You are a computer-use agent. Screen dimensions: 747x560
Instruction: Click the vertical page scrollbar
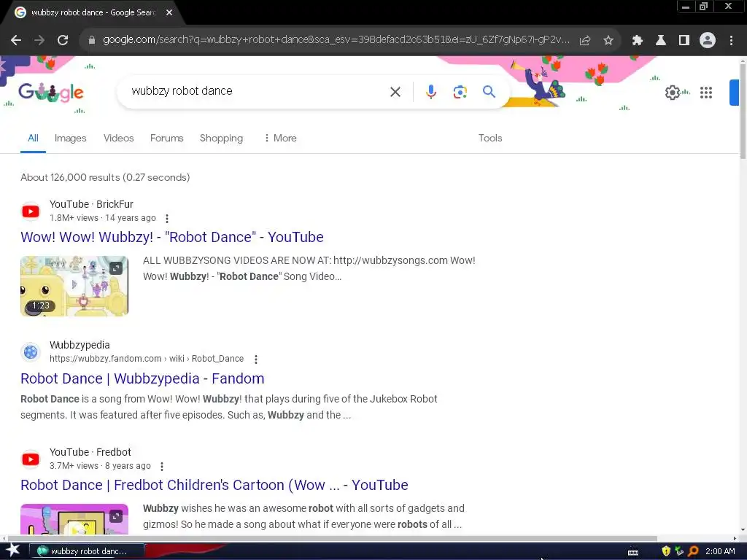pos(743,111)
